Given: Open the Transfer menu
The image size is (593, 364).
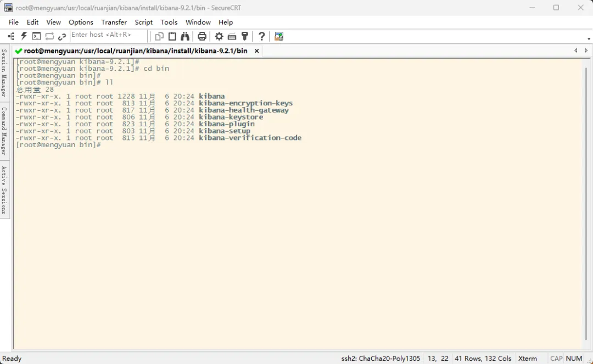Looking at the screenshot, I should click(x=114, y=23).
